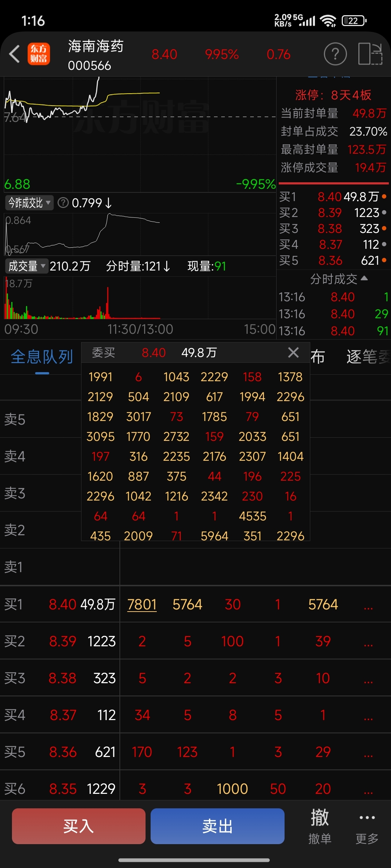Open the help question mark icon

coord(335,54)
